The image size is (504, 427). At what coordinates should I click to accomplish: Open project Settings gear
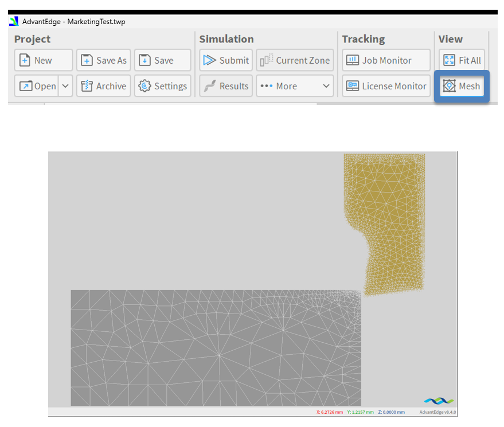click(145, 86)
